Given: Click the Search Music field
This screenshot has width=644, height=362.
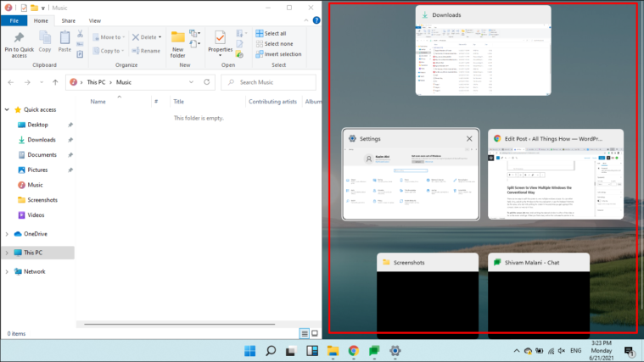Looking at the screenshot, I should [269, 82].
